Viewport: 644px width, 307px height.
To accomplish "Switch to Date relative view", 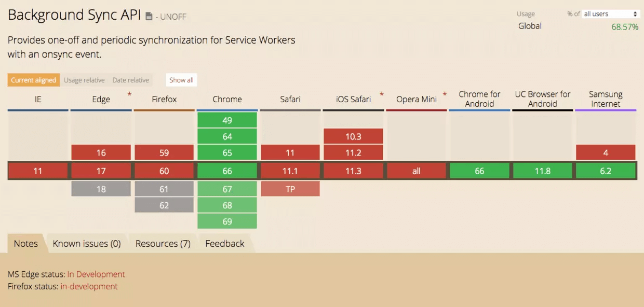I will [130, 80].
